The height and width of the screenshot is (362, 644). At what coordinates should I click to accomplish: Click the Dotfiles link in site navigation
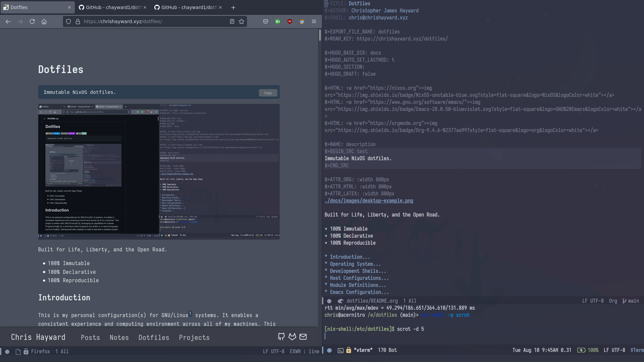pos(154,337)
